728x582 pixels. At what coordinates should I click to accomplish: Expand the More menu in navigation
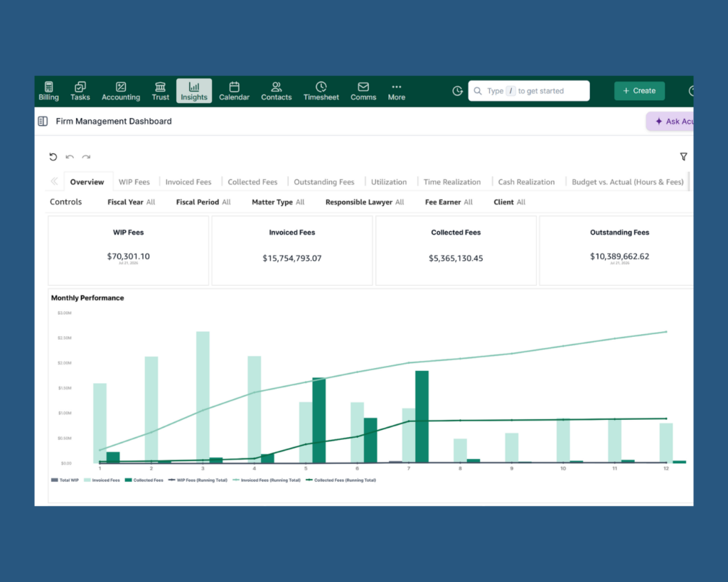click(397, 91)
